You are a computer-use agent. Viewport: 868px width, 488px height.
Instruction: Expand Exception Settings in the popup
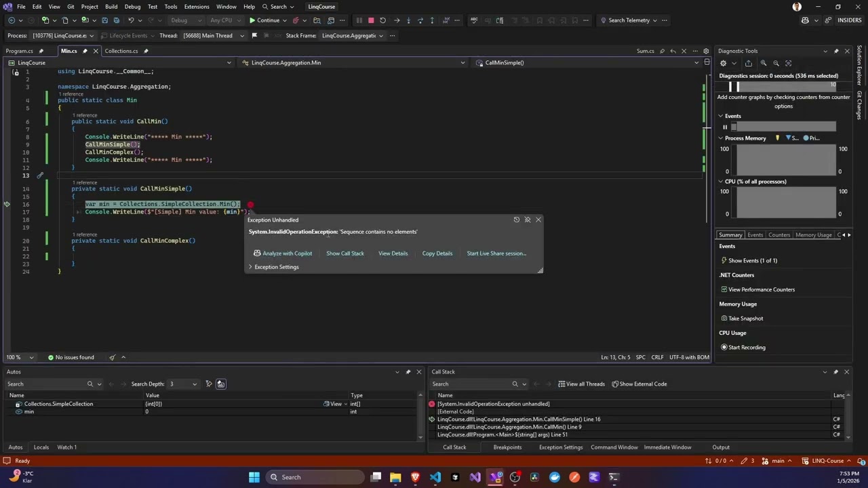[x=274, y=267]
